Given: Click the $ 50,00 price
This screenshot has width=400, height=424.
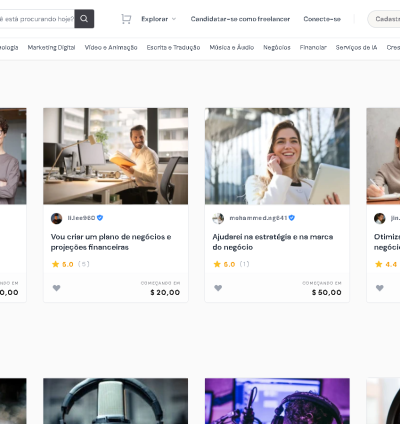Looking at the screenshot, I should pyautogui.click(x=327, y=292).
